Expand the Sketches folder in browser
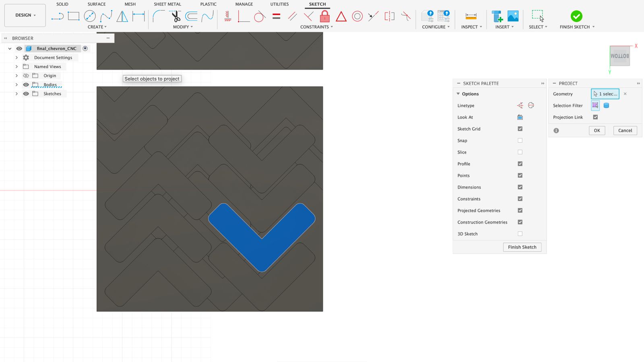 17,94
